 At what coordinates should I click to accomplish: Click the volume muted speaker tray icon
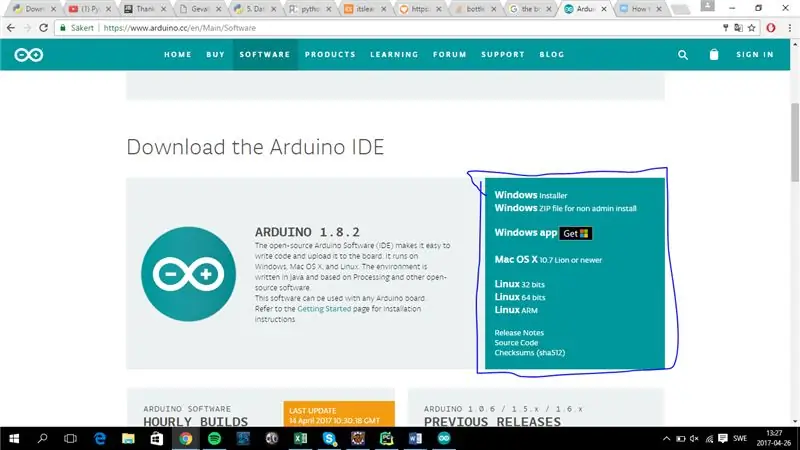[x=694, y=439]
